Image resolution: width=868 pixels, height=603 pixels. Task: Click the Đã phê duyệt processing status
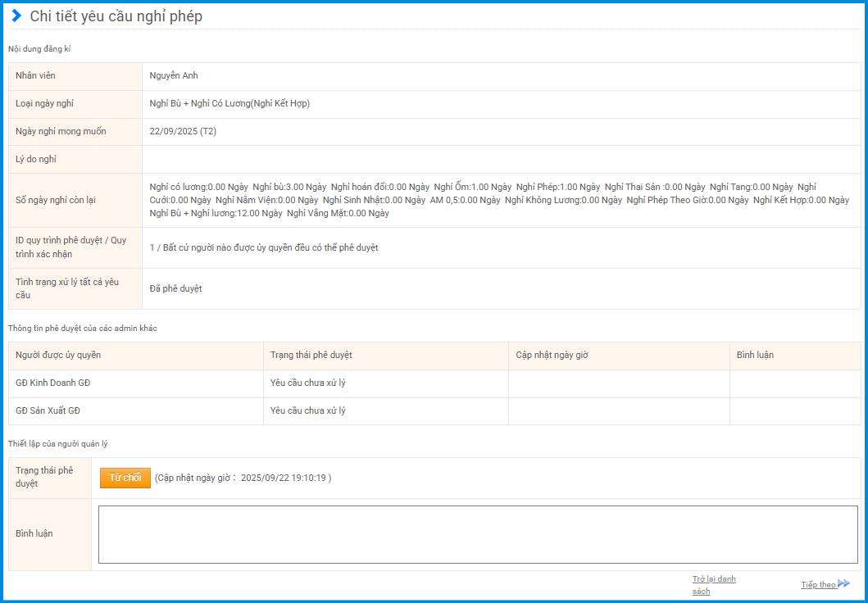175,289
